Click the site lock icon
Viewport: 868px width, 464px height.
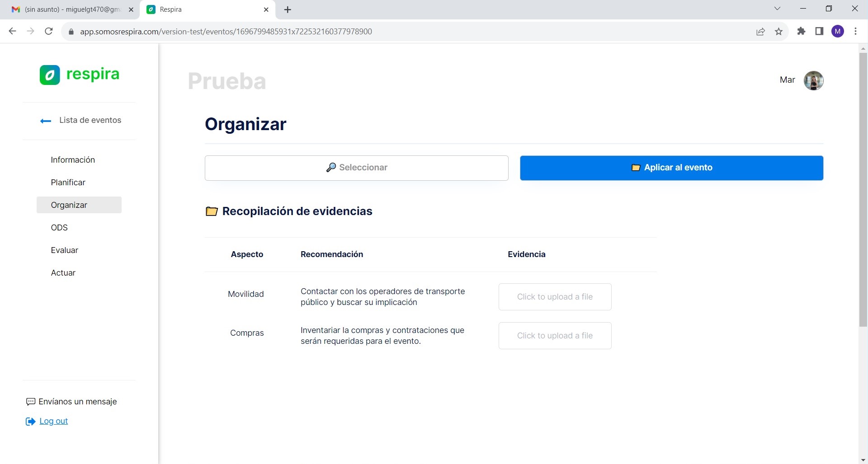point(71,32)
